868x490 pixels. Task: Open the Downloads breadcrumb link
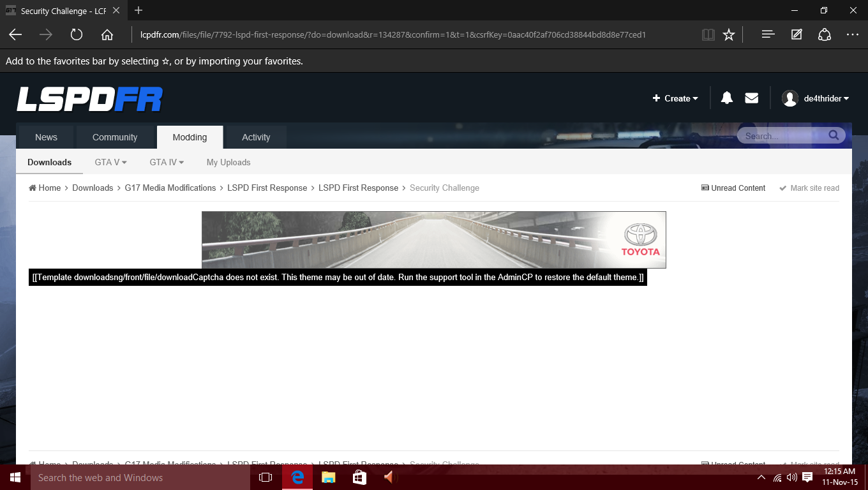[x=93, y=188]
